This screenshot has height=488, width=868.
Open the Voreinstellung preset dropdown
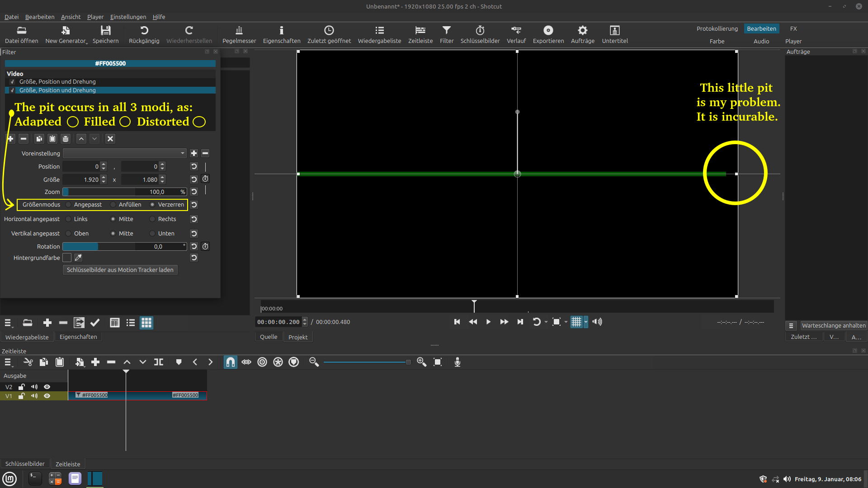tap(124, 154)
